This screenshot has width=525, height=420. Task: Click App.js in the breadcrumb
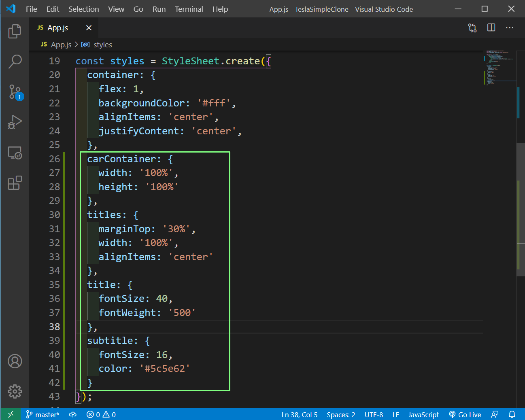(x=61, y=45)
